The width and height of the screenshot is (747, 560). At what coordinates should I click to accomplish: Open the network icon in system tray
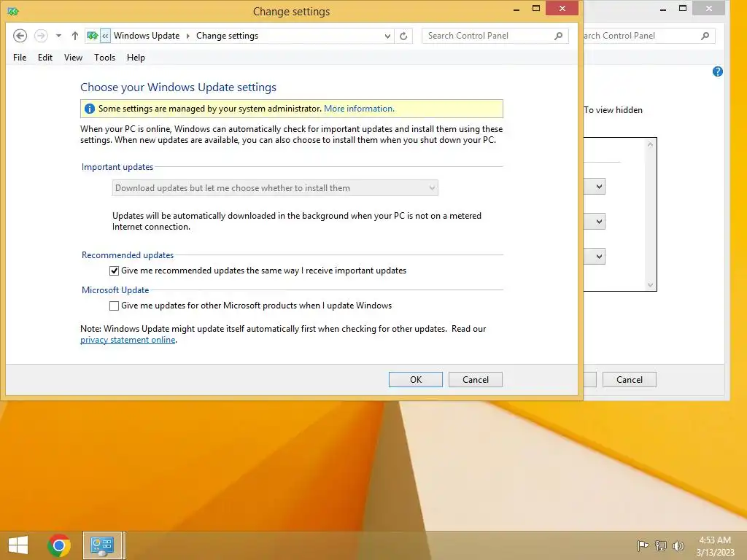point(661,545)
